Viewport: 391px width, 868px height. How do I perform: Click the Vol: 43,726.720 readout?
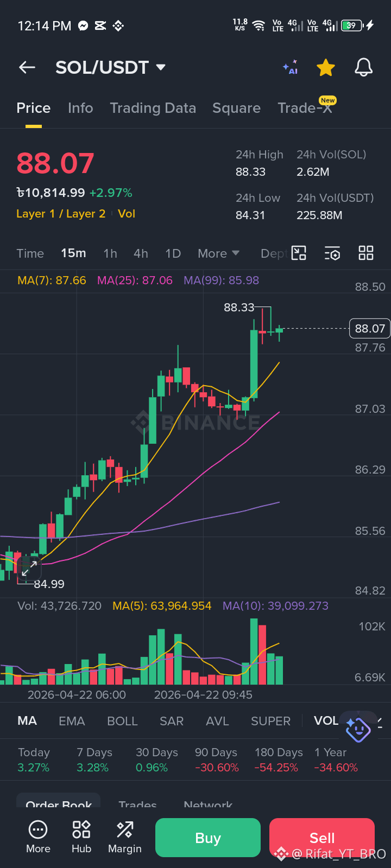click(59, 606)
